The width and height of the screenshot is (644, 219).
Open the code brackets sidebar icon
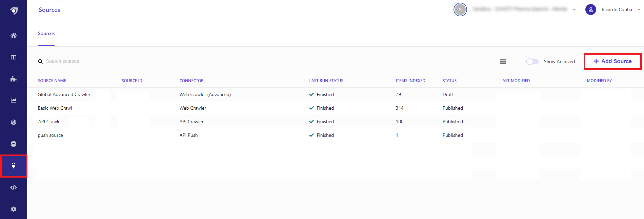tap(14, 187)
